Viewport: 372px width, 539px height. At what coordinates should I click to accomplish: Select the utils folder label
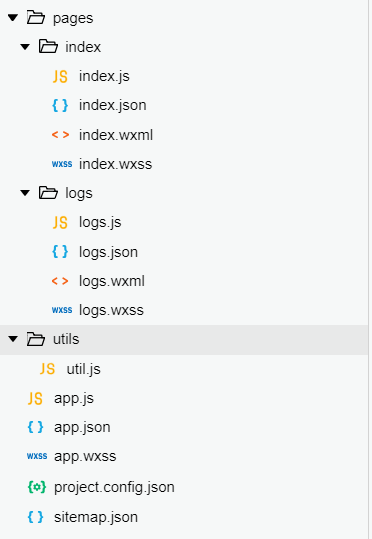(66, 339)
